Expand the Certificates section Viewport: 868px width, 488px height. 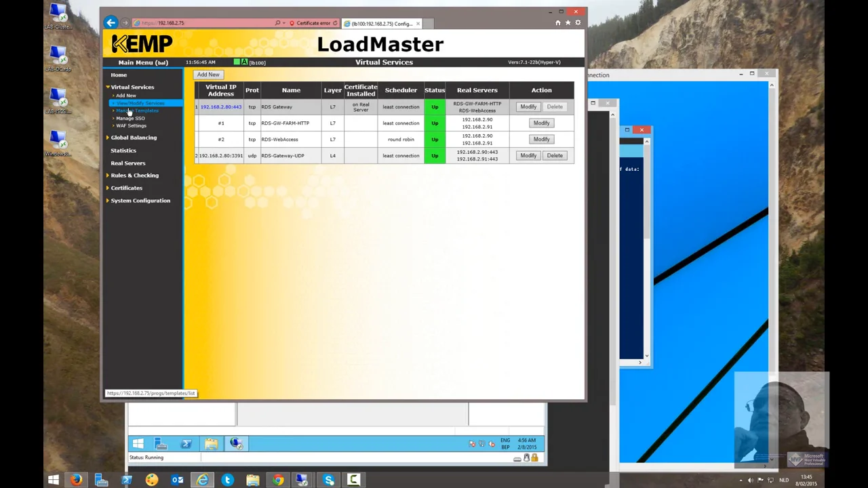126,188
